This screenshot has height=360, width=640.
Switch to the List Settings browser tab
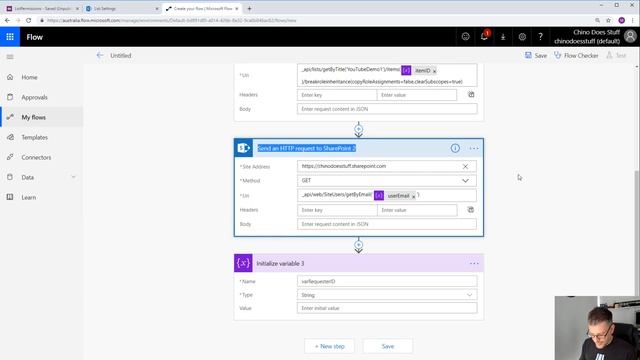tap(122, 8)
